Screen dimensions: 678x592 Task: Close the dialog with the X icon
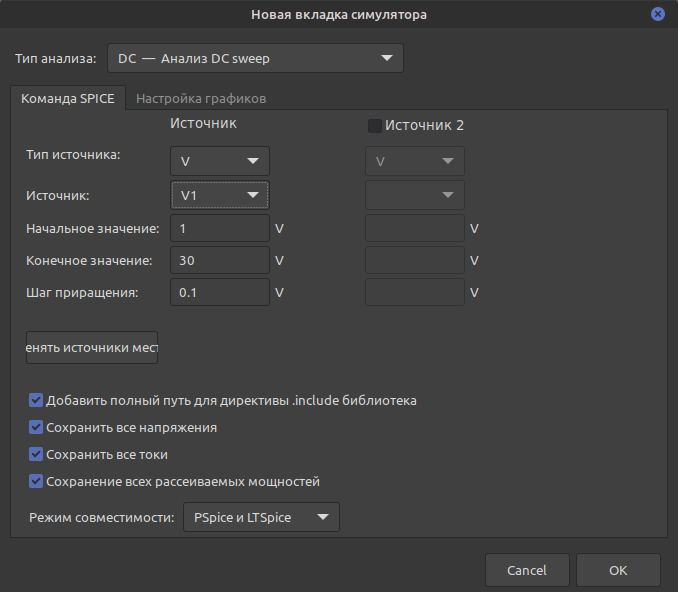click(658, 14)
